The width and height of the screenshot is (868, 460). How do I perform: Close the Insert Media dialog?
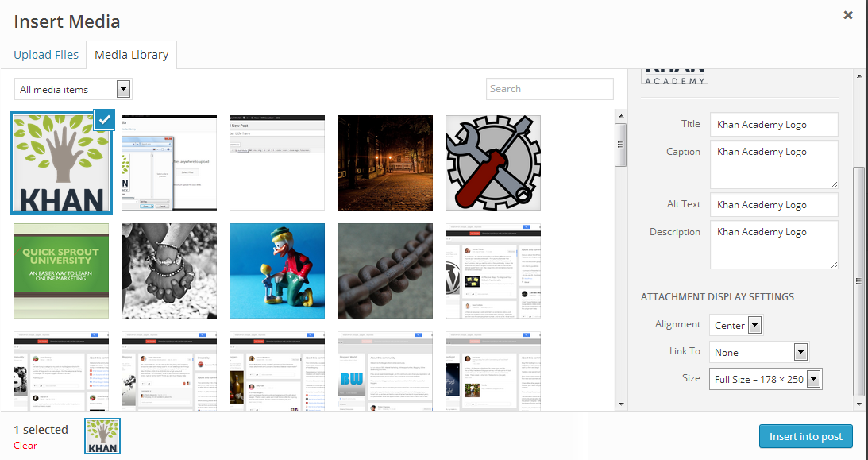(847, 16)
